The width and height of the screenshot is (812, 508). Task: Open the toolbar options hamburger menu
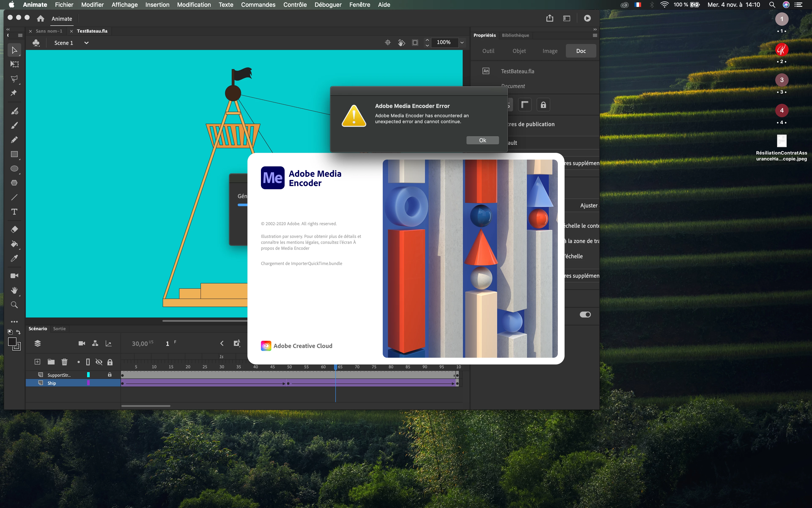(x=20, y=35)
